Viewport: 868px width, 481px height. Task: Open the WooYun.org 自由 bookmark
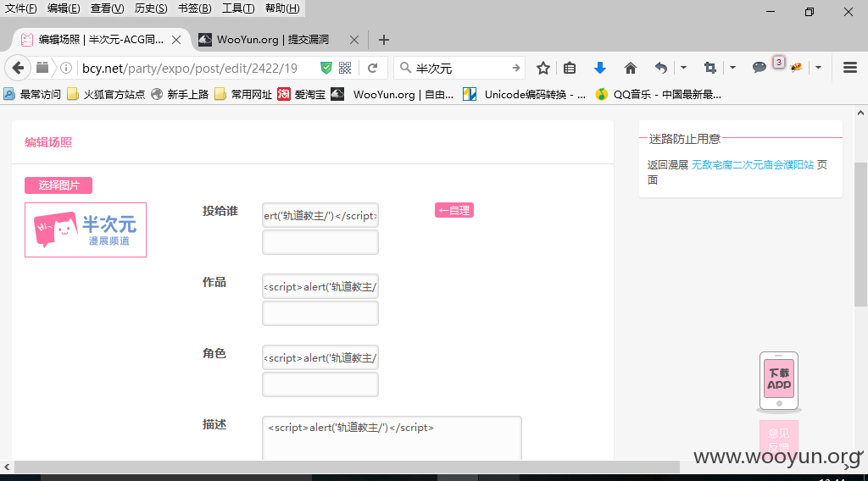pyautogui.click(x=392, y=95)
